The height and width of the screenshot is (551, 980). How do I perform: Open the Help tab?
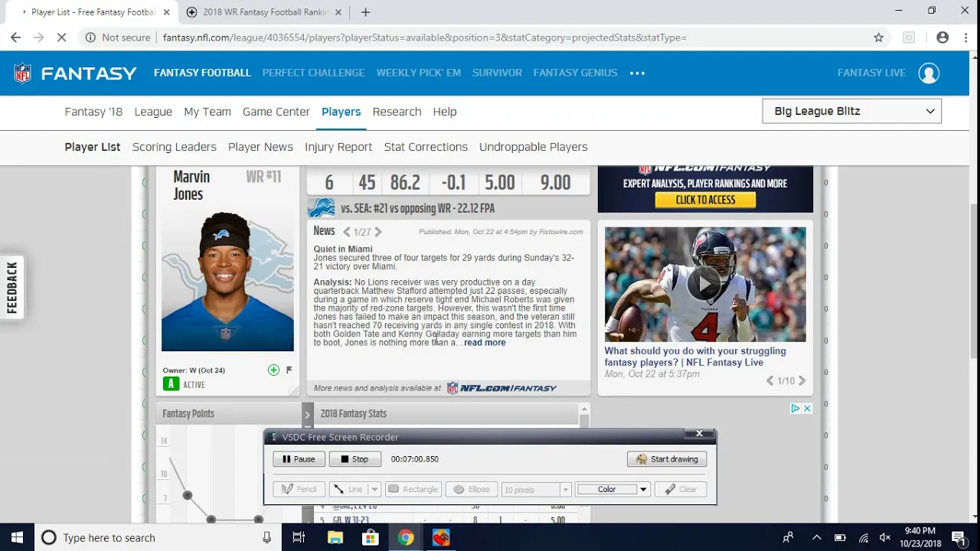pos(445,112)
